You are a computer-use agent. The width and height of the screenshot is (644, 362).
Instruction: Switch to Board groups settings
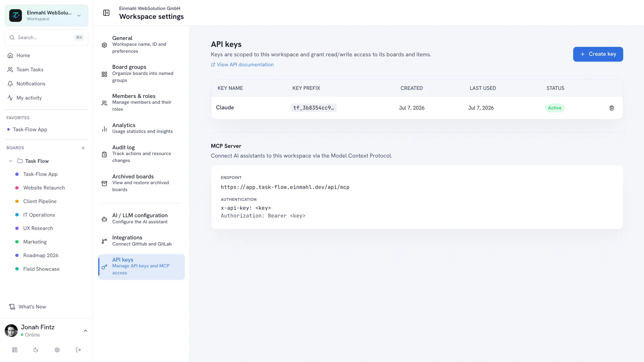pos(141,74)
